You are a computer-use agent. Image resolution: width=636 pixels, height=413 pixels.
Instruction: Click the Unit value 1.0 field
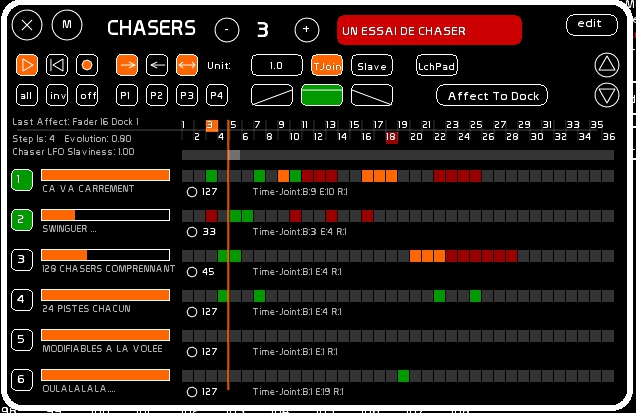pos(277,65)
